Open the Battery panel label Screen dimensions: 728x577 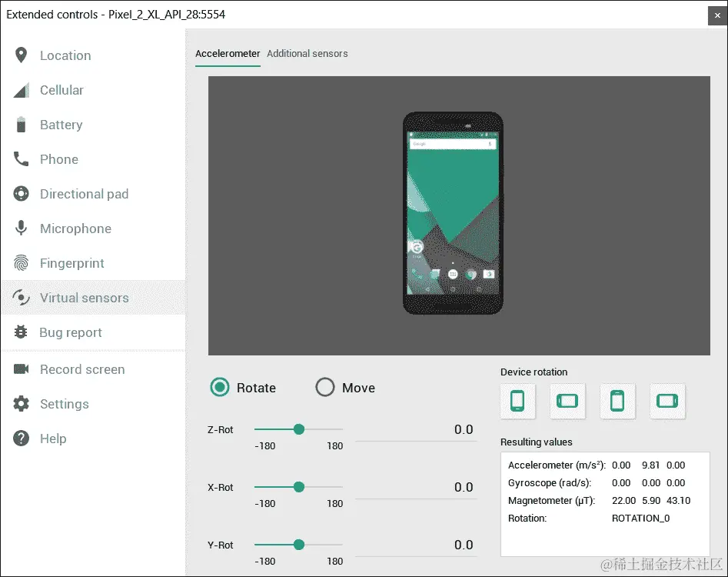pyautogui.click(x=61, y=125)
